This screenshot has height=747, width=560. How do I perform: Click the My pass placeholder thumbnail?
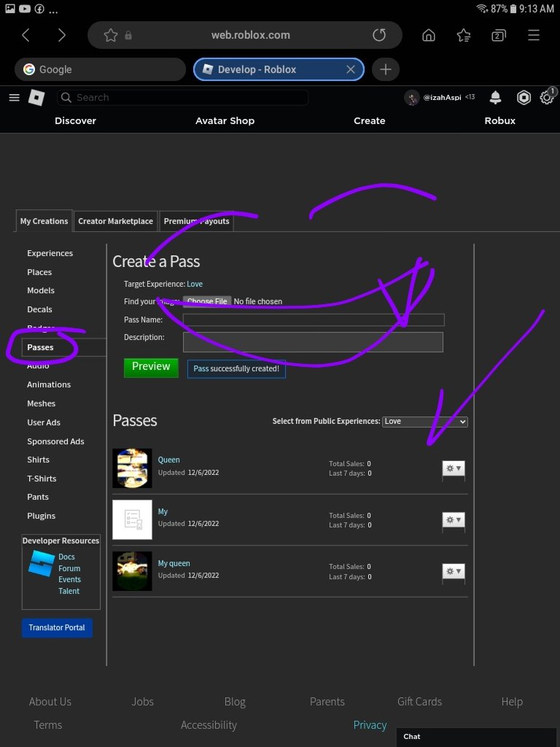(x=132, y=519)
